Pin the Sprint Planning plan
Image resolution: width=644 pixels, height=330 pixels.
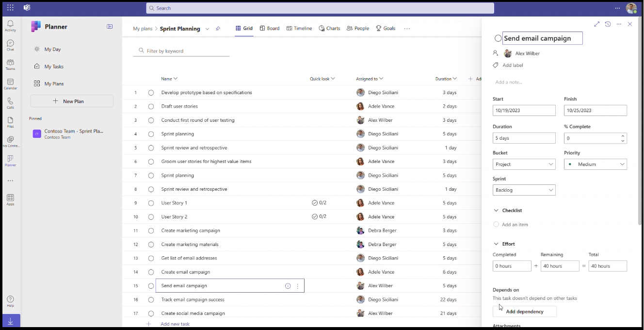tap(218, 29)
